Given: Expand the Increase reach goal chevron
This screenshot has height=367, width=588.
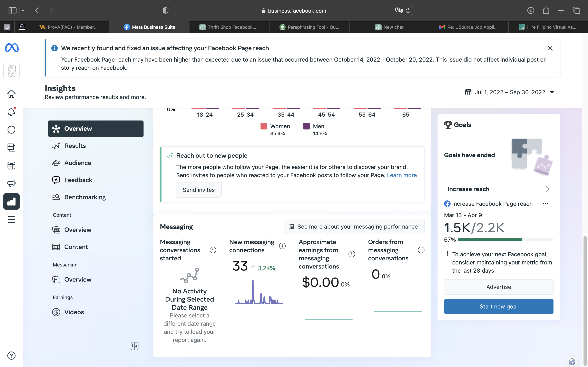Looking at the screenshot, I should point(547,189).
